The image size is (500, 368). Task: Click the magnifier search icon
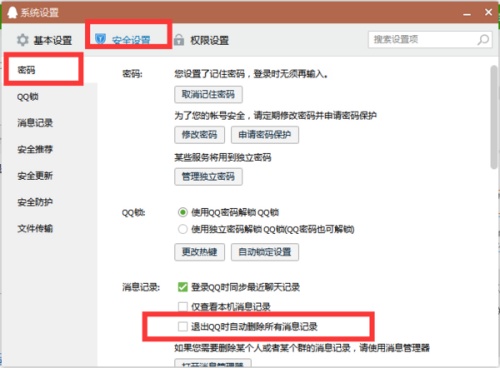pos(483,40)
